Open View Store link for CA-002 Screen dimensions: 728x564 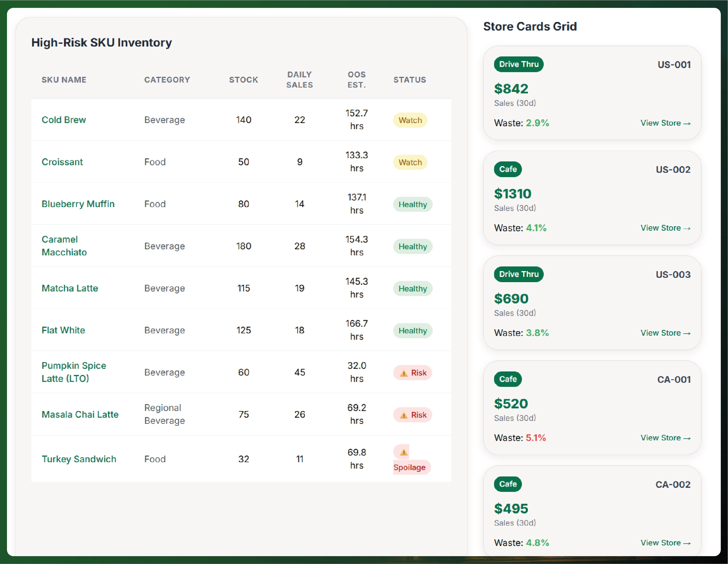tap(665, 543)
